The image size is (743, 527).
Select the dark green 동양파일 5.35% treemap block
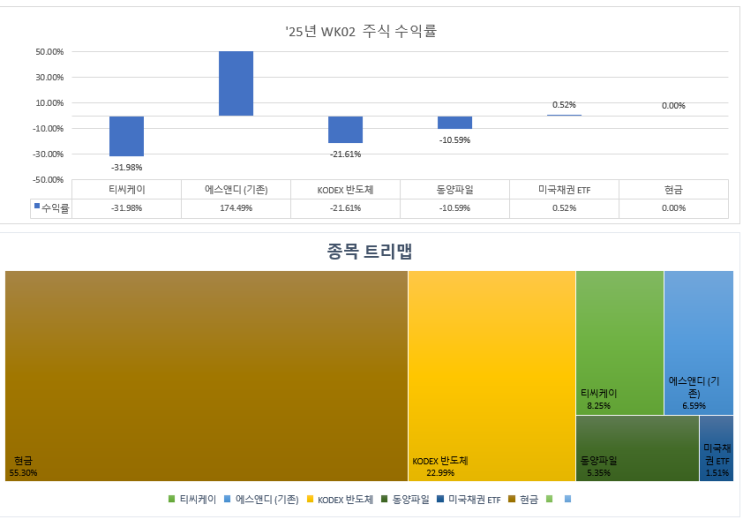click(637, 448)
